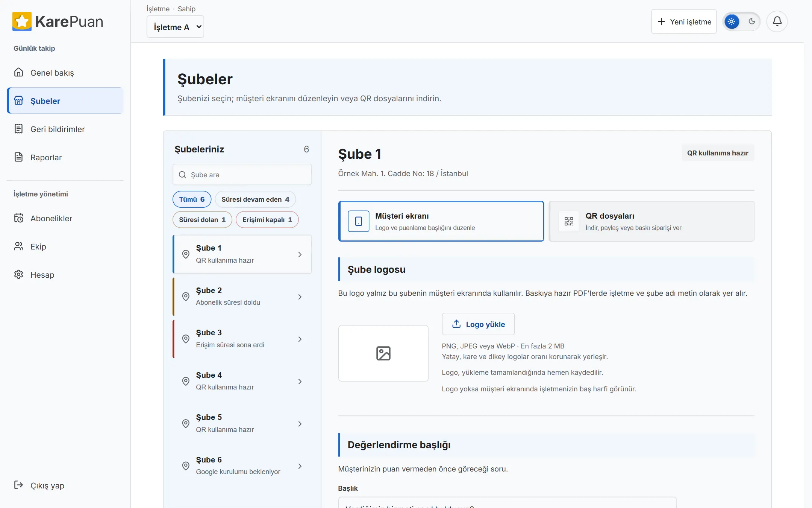
Task: Switch to dark mode moon toggle
Action: coord(752,21)
